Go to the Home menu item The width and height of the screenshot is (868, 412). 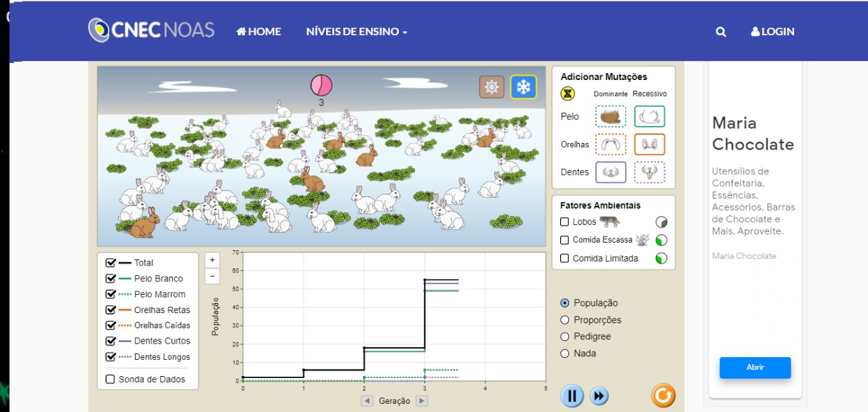258,32
